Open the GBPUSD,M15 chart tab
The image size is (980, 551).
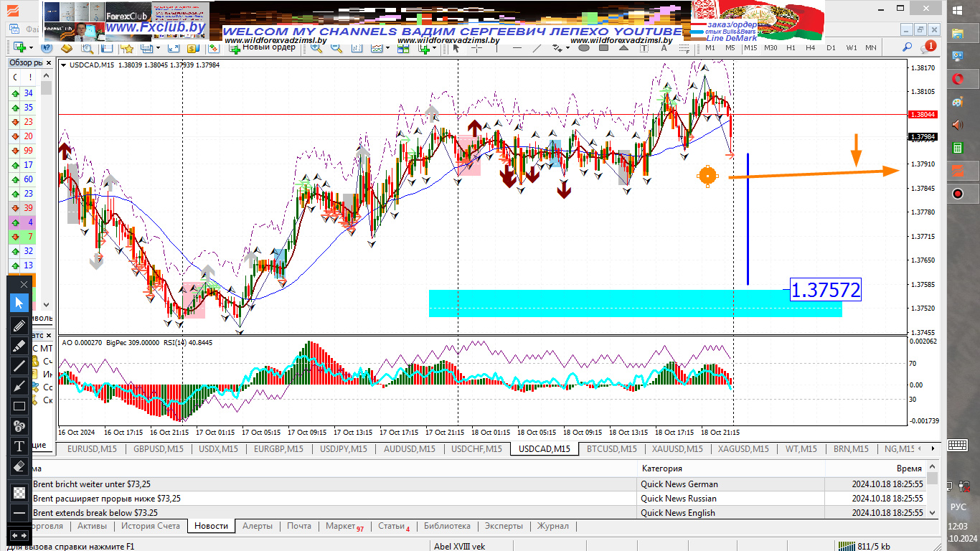click(159, 449)
